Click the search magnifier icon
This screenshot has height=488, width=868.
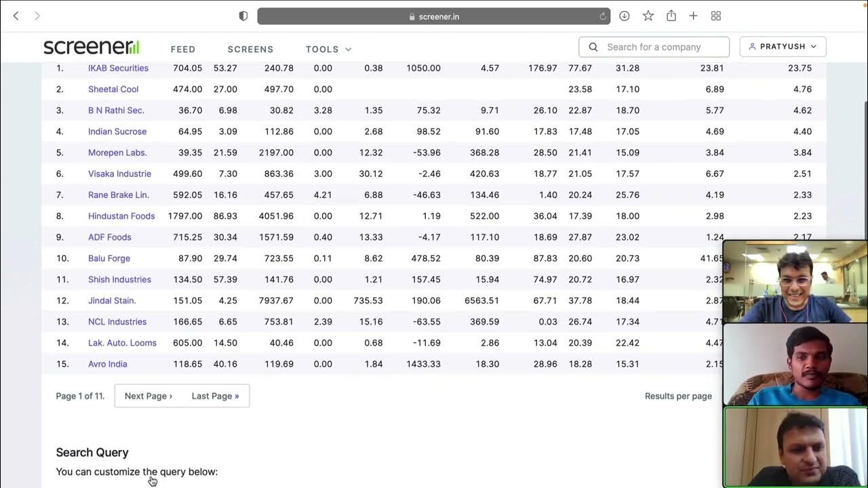coord(593,47)
